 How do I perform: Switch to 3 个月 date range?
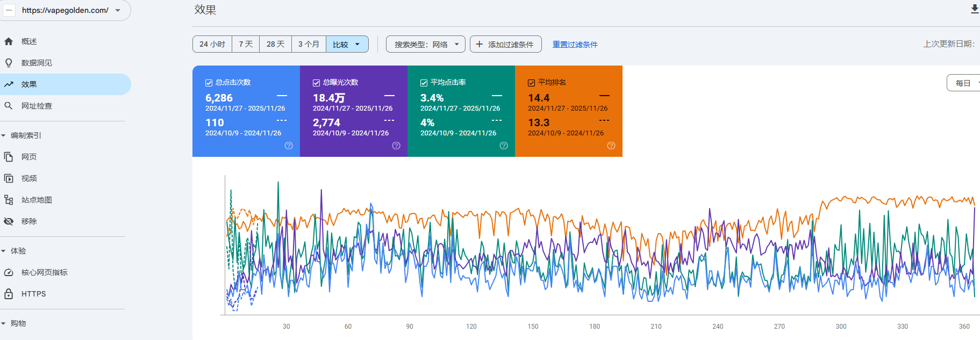[x=309, y=44]
